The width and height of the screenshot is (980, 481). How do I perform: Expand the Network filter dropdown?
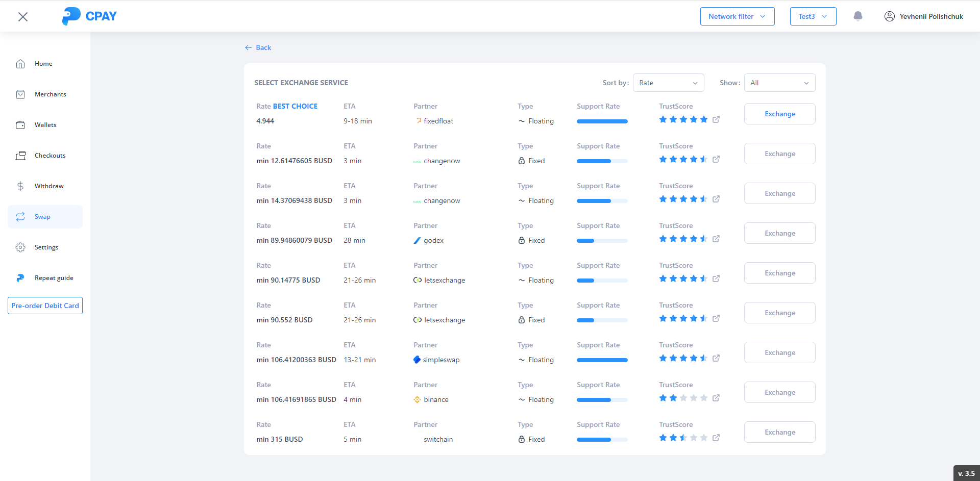(737, 16)
